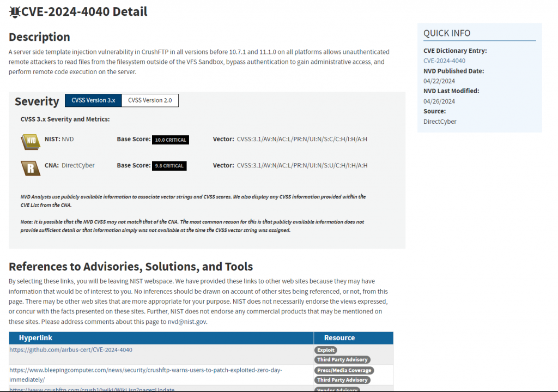Click the References to Advisories heading
The height and width of the screenshot is (392, 558).
131,267
